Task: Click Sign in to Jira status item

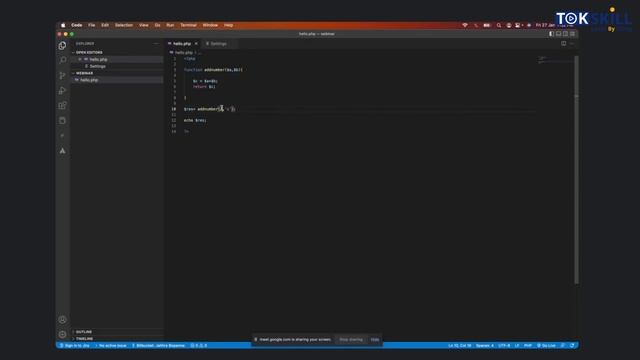Action: point(75,346)
